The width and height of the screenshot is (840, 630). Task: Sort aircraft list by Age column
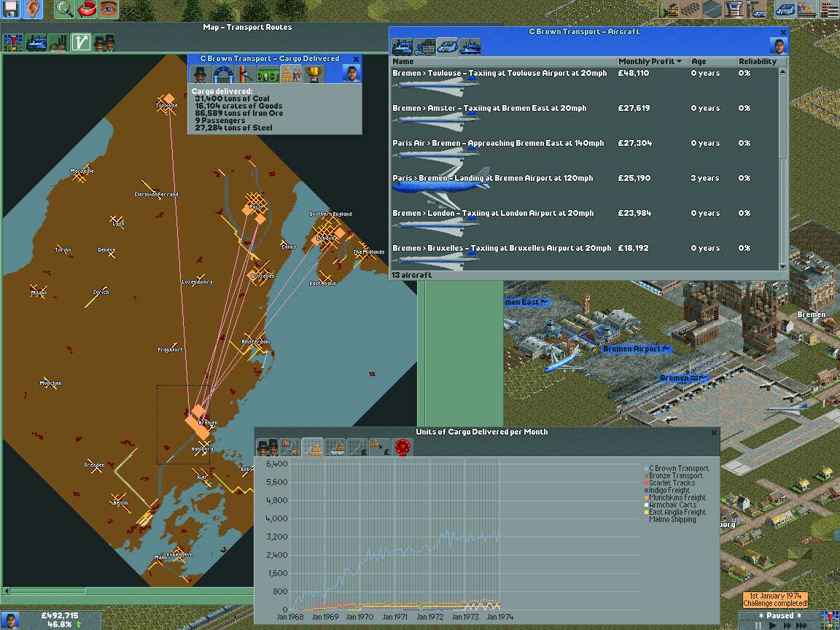712,61
